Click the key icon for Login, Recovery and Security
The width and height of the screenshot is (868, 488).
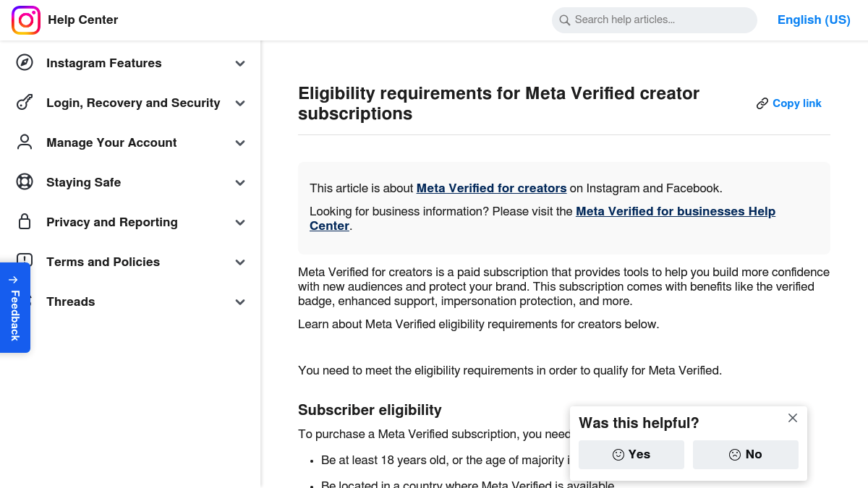(25, 103)
